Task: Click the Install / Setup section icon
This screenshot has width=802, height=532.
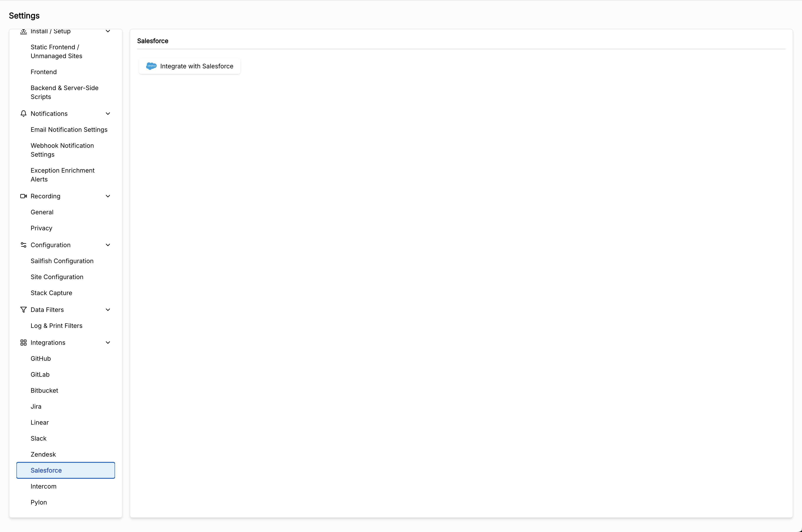Action: pyautogui.click(x=24, y=31)
